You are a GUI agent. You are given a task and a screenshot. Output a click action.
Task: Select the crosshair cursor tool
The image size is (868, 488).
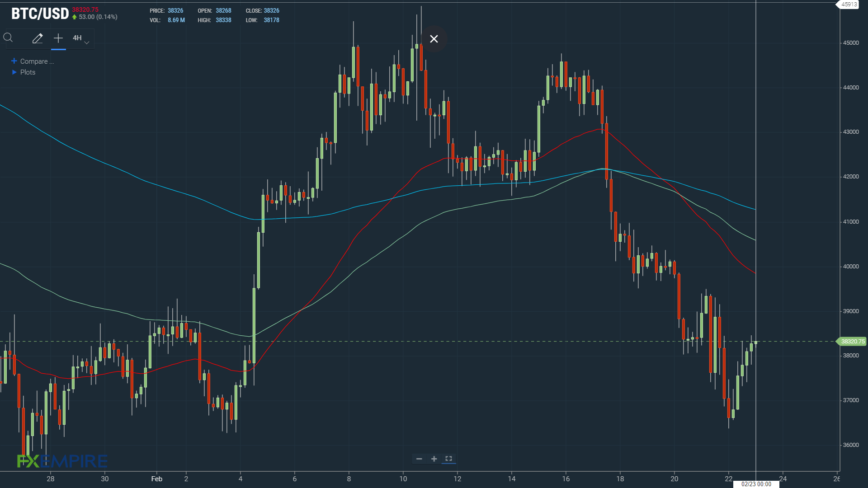[x=58, y=38]
